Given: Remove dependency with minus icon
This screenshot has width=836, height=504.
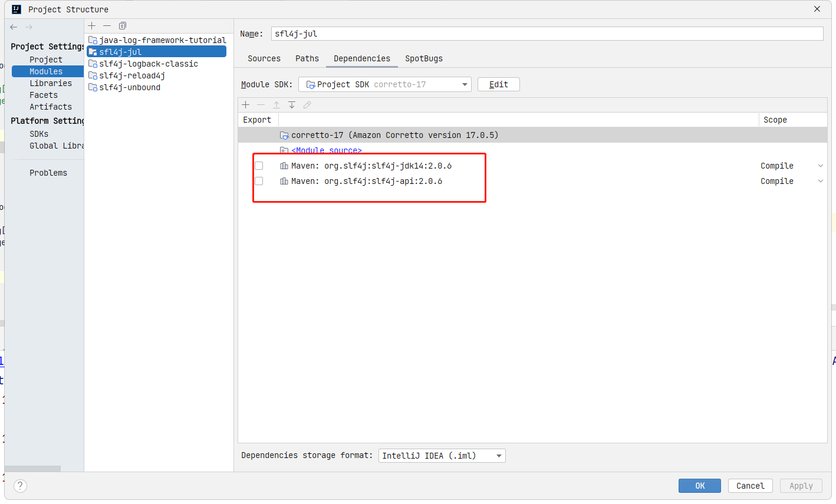Looking at the screenshot, I should pyautogui.click(x=261, y=104).
